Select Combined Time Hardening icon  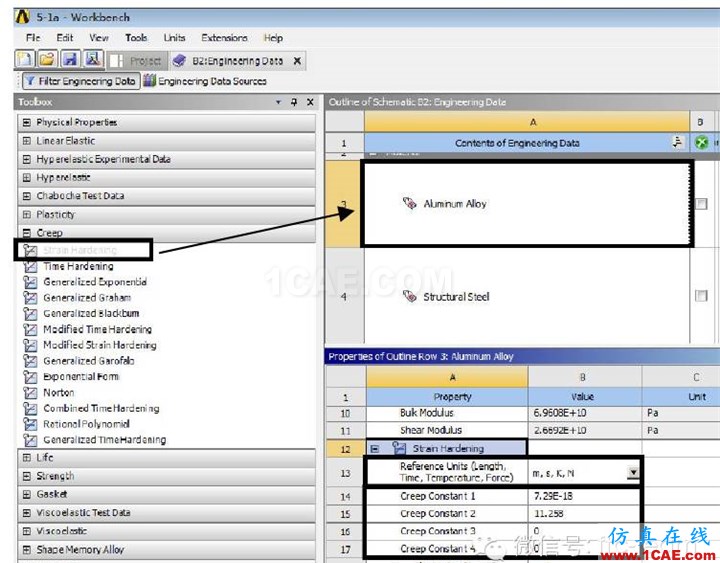[x=30, y=408]
